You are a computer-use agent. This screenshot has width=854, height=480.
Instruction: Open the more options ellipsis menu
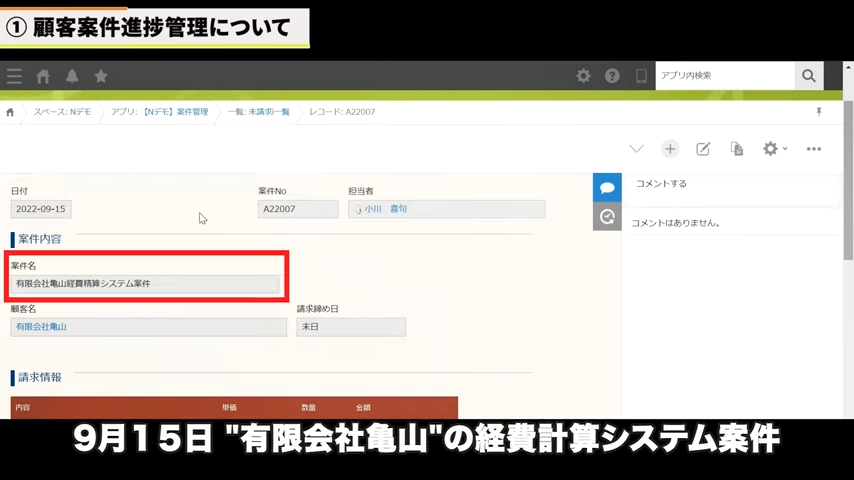(814, 149)
